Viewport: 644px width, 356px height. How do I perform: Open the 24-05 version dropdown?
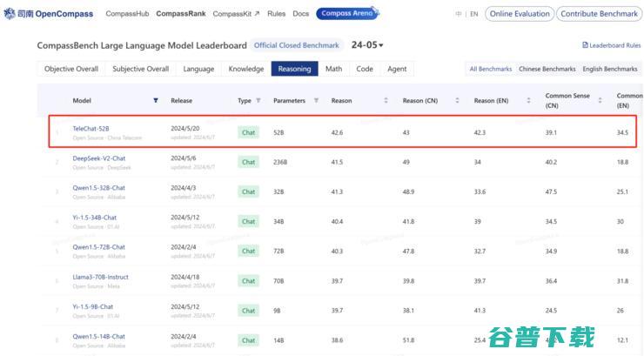[367, 45]
